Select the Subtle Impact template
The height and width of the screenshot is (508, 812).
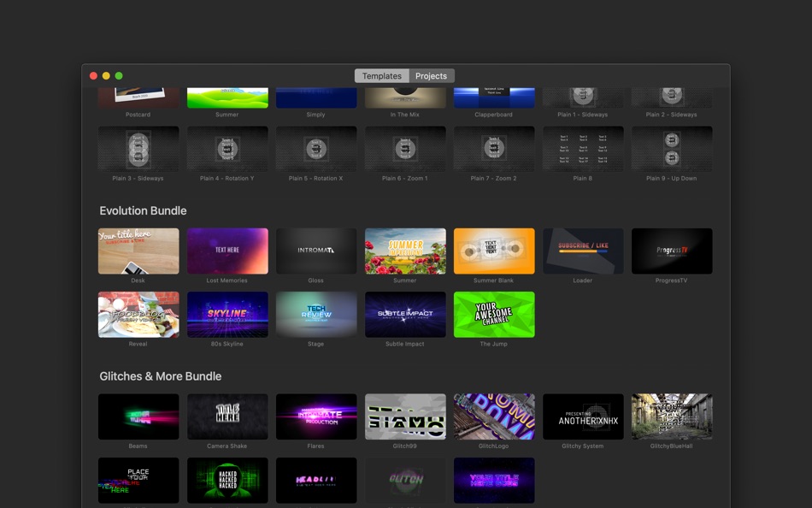405,314
